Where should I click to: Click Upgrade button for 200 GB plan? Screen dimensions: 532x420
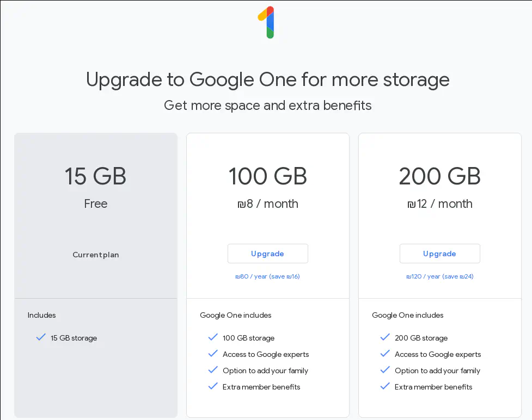click(x=439, y=254)
